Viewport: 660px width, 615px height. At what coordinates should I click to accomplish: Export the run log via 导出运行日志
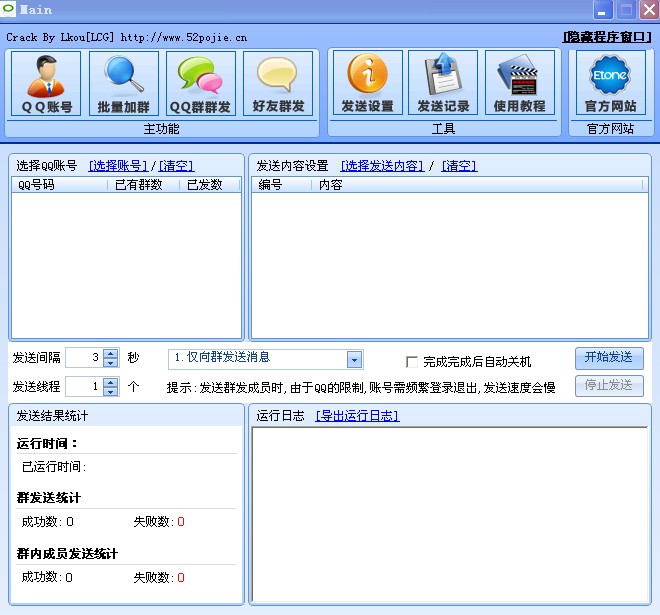click(x=357, y=416)
